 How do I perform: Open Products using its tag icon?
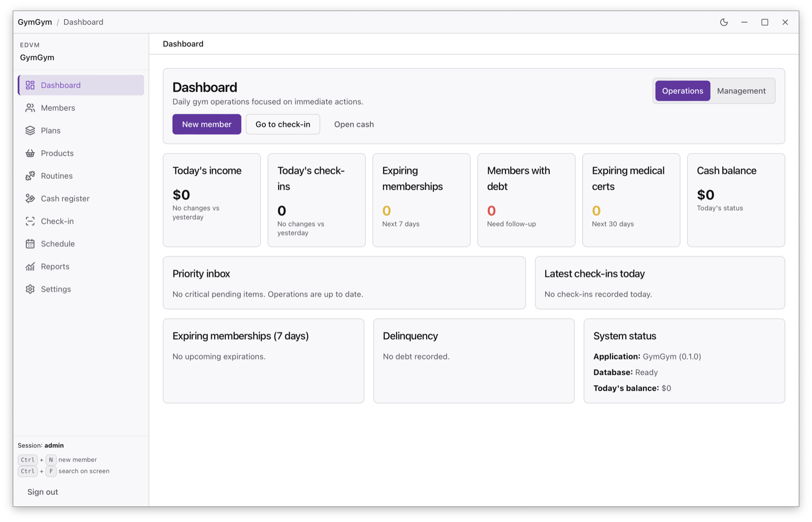[x=30, y=153]
